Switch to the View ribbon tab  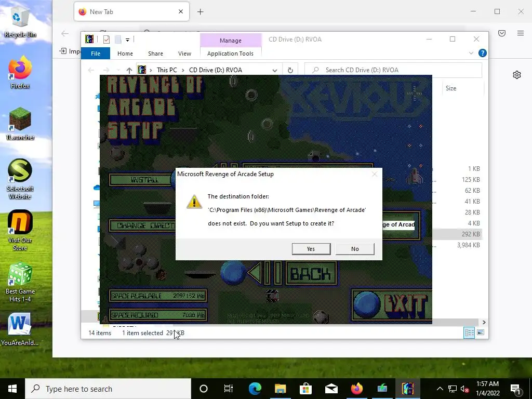[x=184, y=54]
